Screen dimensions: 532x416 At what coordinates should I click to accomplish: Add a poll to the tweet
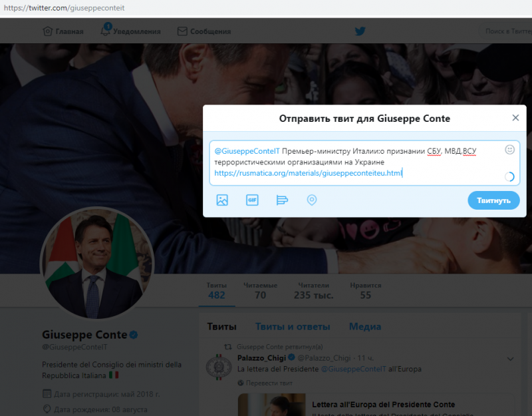coord(282,200)
